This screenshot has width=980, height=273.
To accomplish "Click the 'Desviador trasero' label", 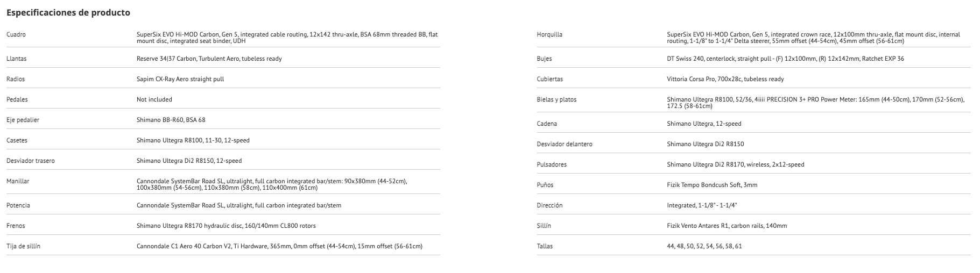I will tap(30, 161).
